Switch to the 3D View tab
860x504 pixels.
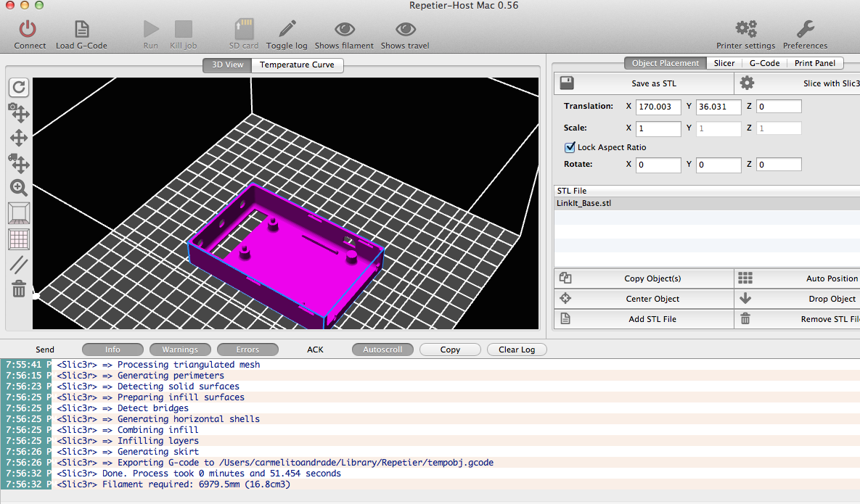227,65
